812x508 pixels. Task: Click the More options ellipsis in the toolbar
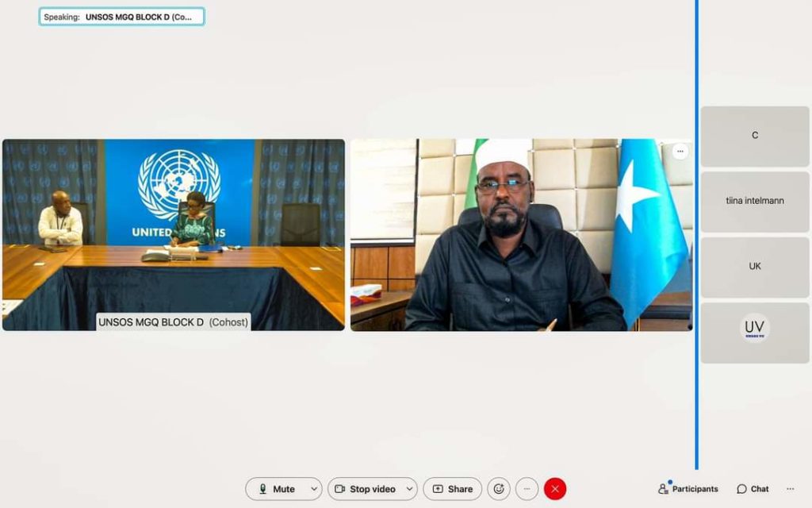526,489
